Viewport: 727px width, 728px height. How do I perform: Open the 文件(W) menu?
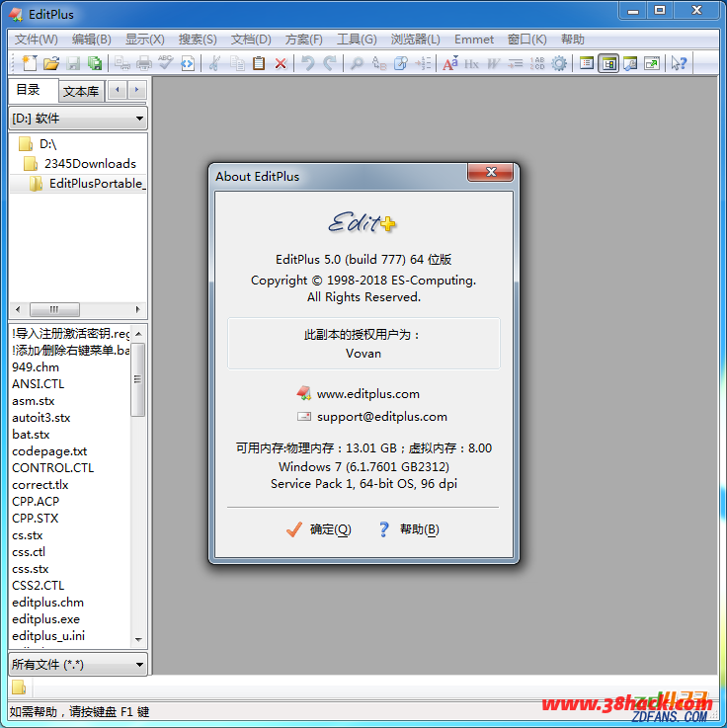(x=37, y=40)
